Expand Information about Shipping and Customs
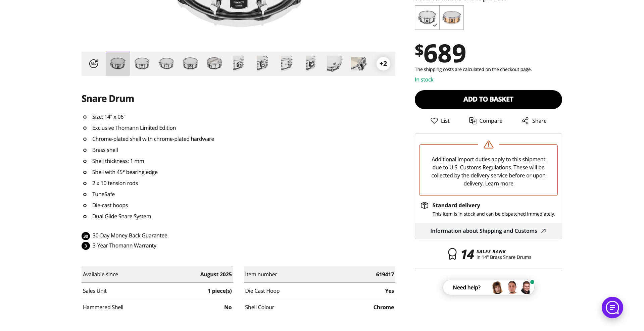This screenshot has height=331, width=644. tap(488, 231)
